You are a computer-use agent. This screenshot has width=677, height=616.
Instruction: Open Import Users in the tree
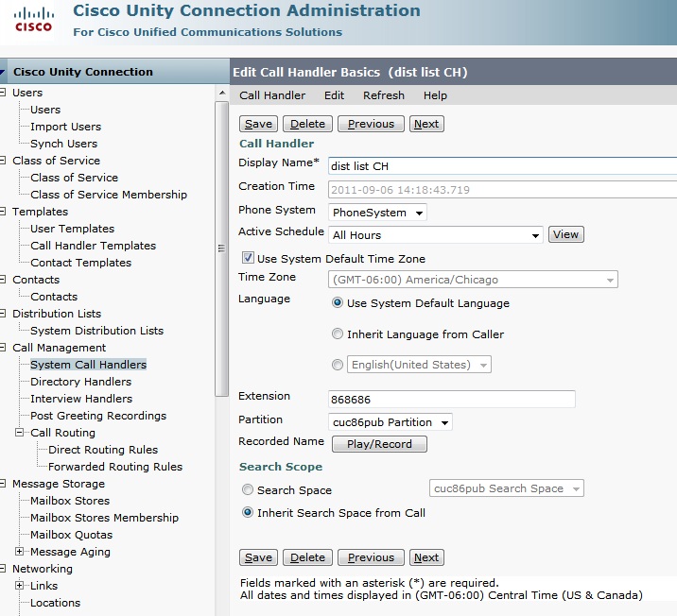65,127
